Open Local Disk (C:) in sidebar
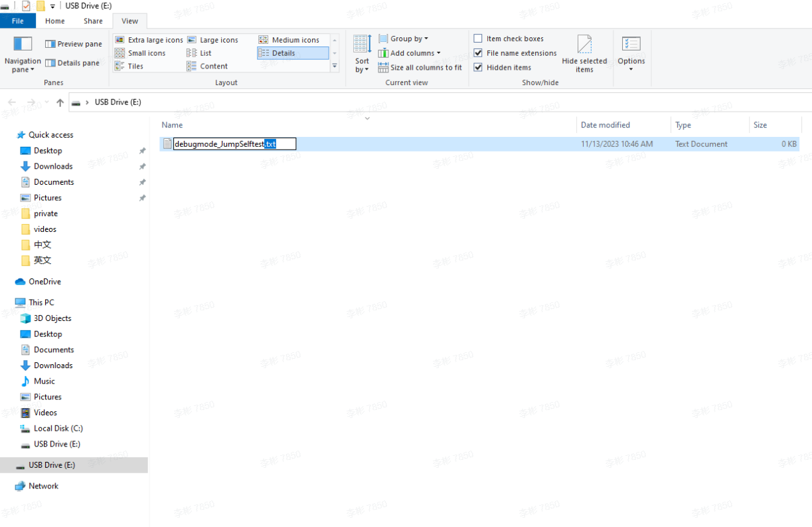The image size is (812, 527). coord(58,429)
